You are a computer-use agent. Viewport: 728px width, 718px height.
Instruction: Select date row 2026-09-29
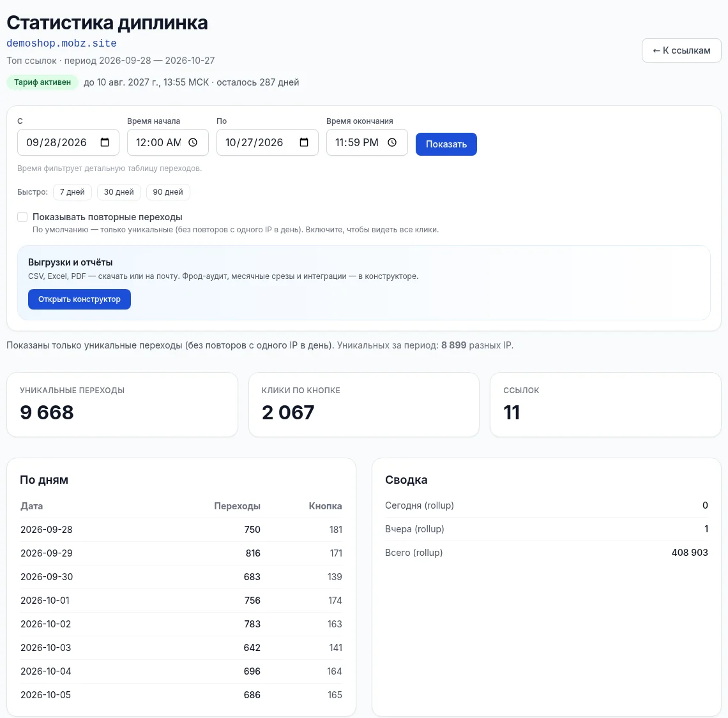click(181, 553)
